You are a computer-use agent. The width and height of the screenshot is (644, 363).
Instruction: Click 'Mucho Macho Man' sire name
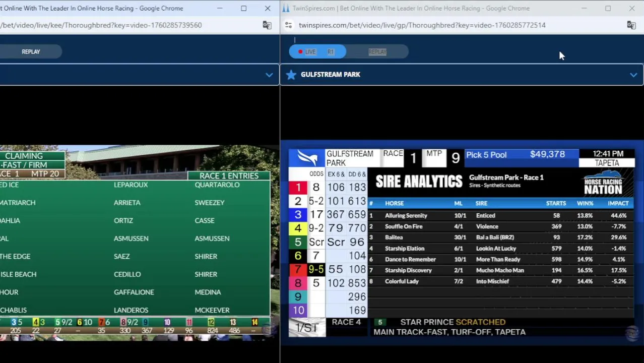tap(500, 270)
